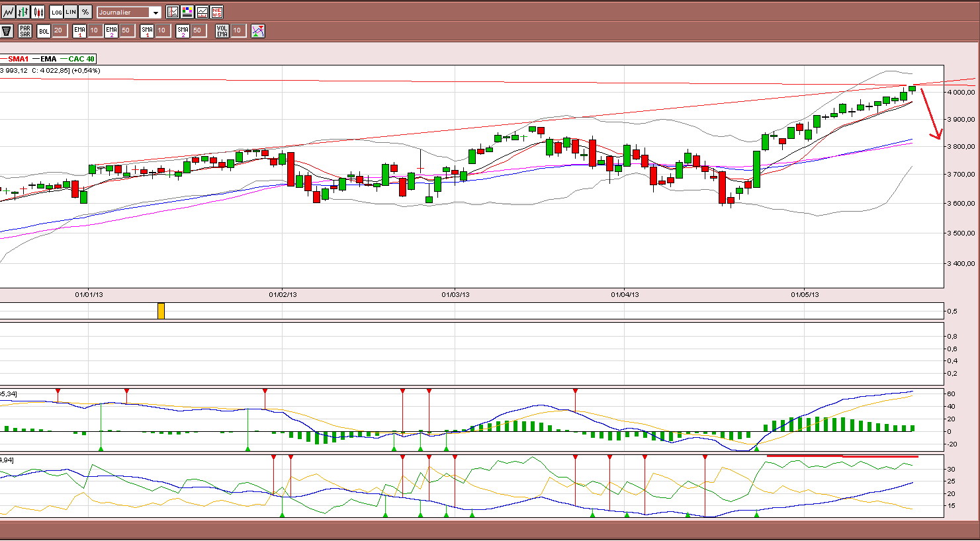Open the Journalier timeframe dropdown
Screen dimensions: 980x541
click(156, 13)
